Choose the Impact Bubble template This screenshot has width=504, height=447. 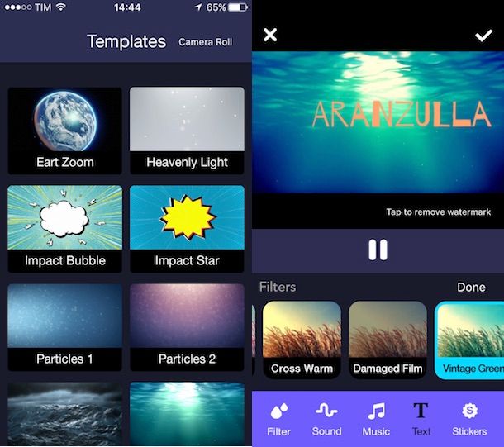tap(65, 229)
